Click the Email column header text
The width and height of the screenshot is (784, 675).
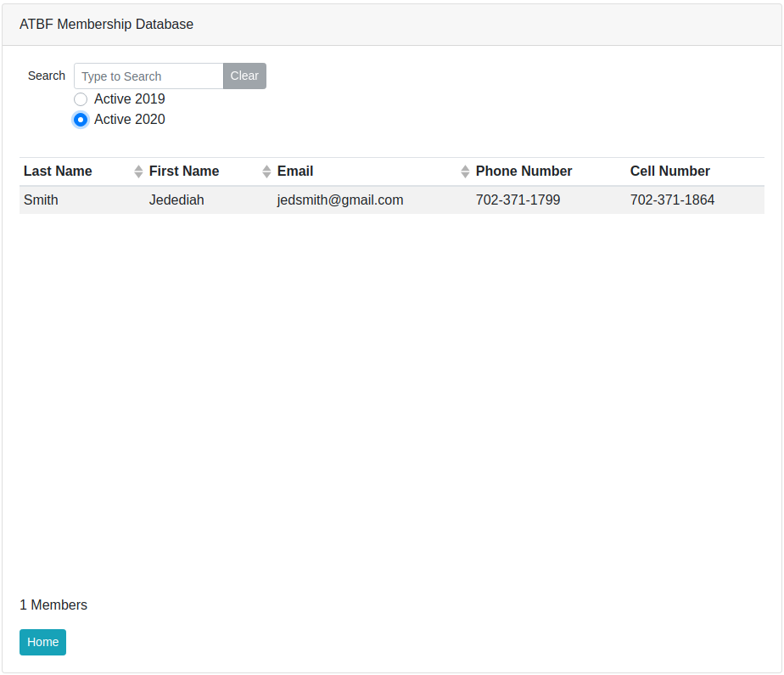pyautogui.click(x=295, y=172)
